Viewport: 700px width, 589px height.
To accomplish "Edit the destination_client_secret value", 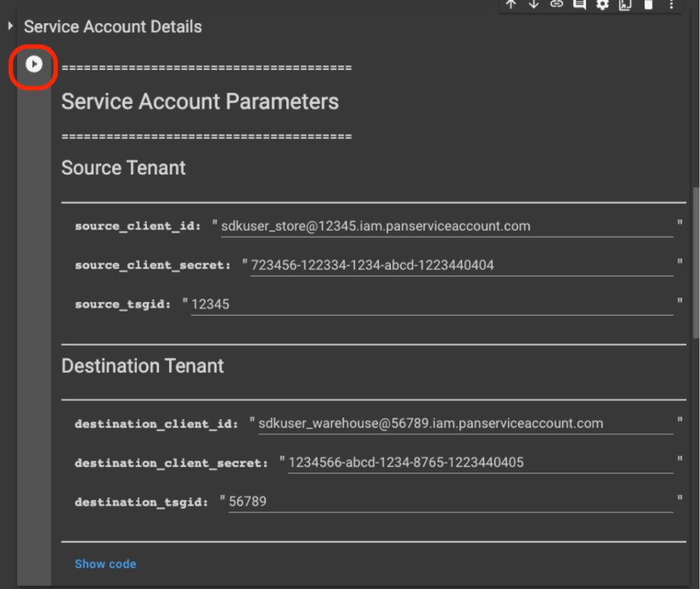I will (480, 463).
